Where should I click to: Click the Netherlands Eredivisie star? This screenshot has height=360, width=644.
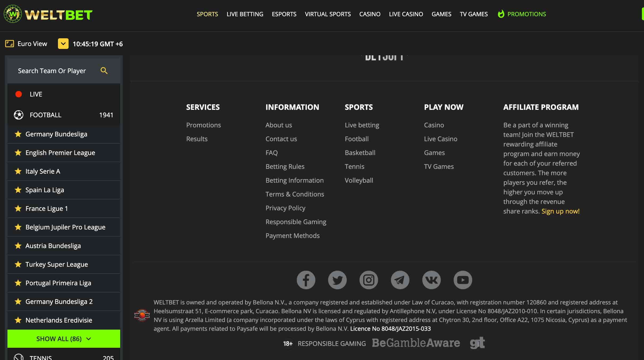click(18, 320)
